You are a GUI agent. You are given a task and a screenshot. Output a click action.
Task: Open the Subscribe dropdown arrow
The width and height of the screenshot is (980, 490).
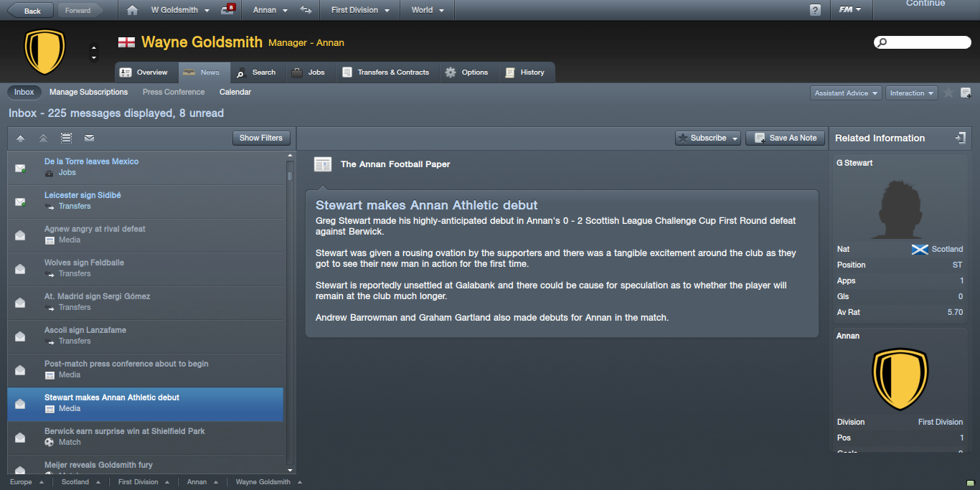coord(735,138)
